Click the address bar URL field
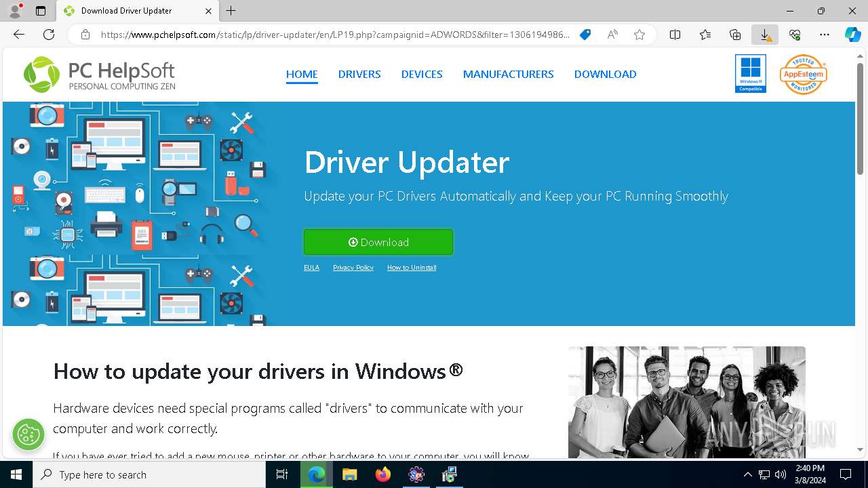 point(335,35)
